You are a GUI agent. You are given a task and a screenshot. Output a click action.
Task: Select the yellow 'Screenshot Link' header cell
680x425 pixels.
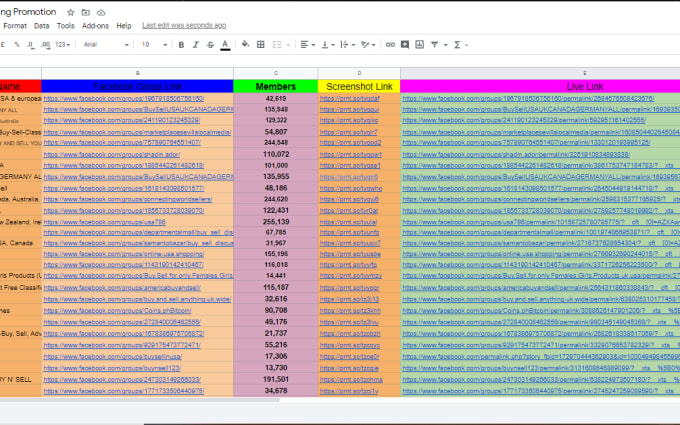[x=359, y=86]
